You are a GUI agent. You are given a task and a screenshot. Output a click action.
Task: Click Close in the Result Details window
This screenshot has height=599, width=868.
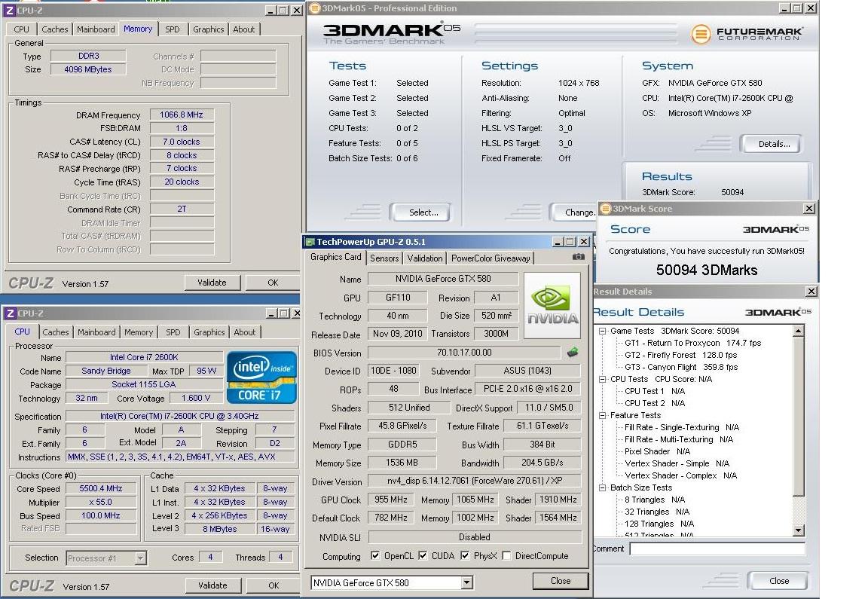(x=778, y=581)
